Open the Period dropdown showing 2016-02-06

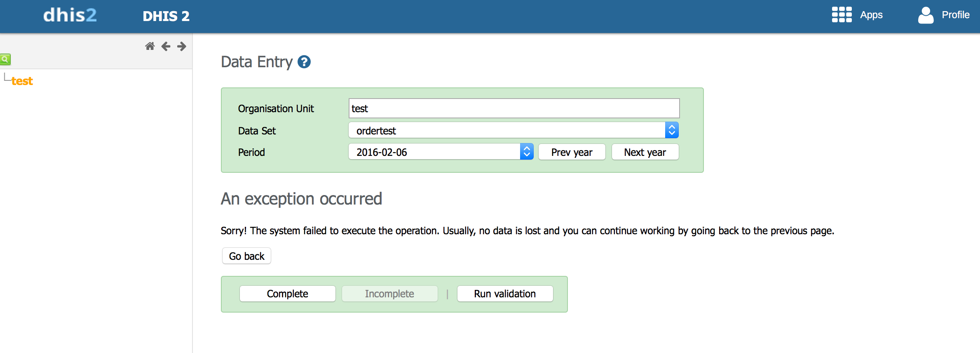pyautogui.click(x=441, y=152)
